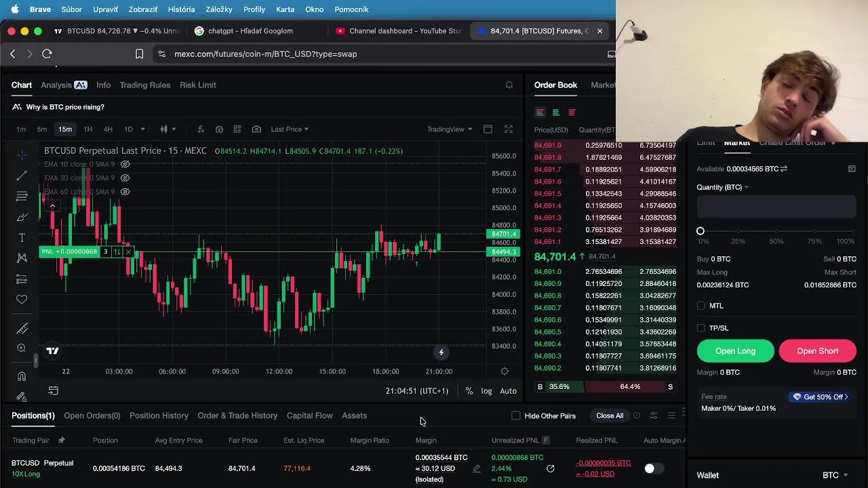Image resolution: width=868 pixels, height=488 pixels.
Task: Toggle percent scale on chart
Action: 469,391
